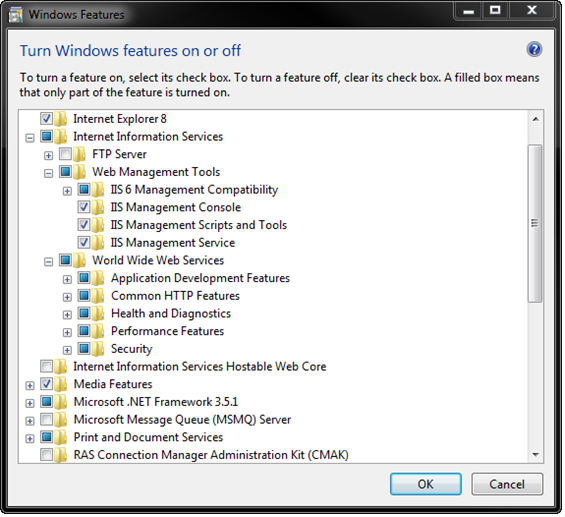Uncheck IIS Management Console checkbox
The width and height of the screenshot is (565, 517).
tap(84, 207)
